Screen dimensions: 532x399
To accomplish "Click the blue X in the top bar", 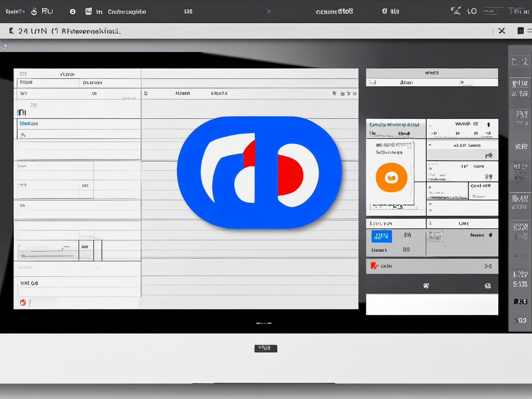I will pos(268,11).
